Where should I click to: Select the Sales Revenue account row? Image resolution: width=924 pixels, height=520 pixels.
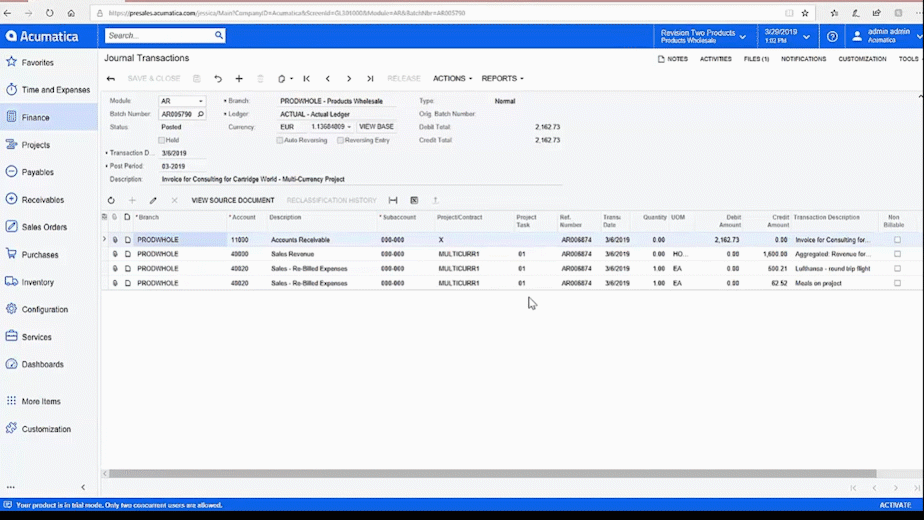pyautogui.click(x=512, y=254)
